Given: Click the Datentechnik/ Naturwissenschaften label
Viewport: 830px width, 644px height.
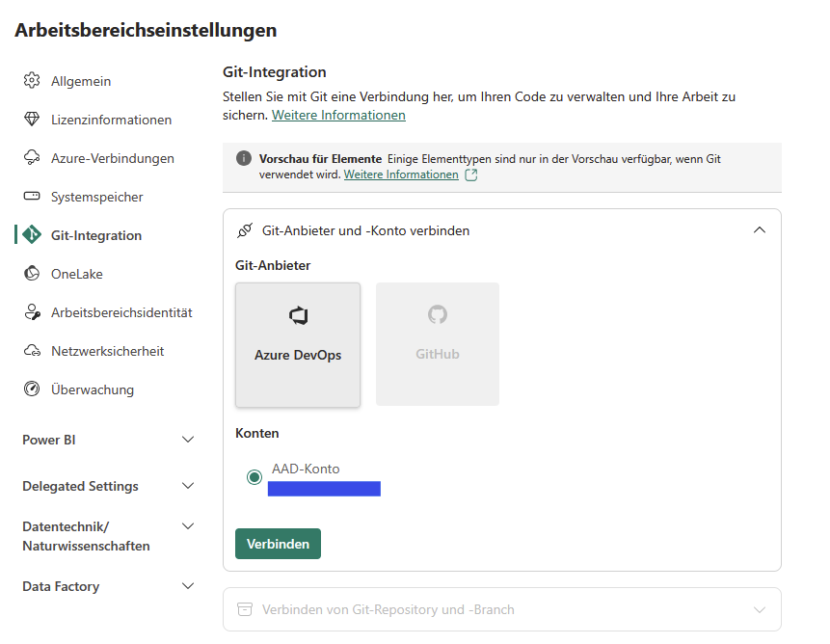Looking at the screenshot, I should (x=87, y=536).
